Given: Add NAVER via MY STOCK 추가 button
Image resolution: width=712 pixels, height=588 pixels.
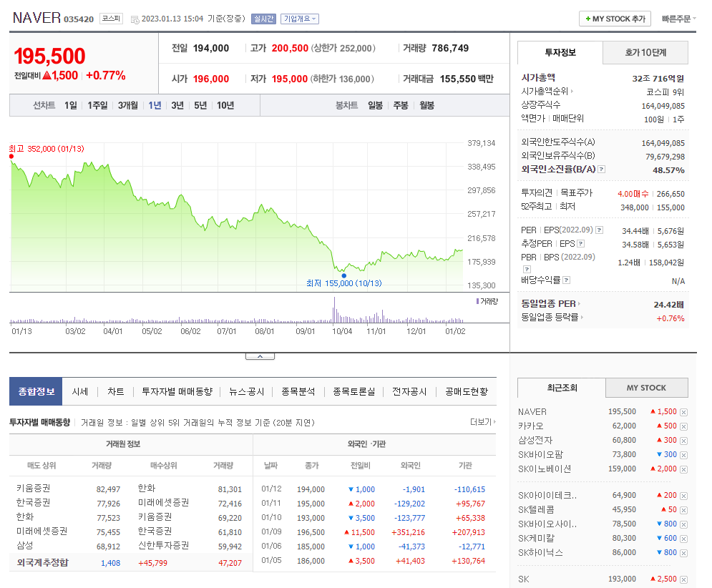Looking at the screenshot, I should pyautogui.click(x=615, y=19).
